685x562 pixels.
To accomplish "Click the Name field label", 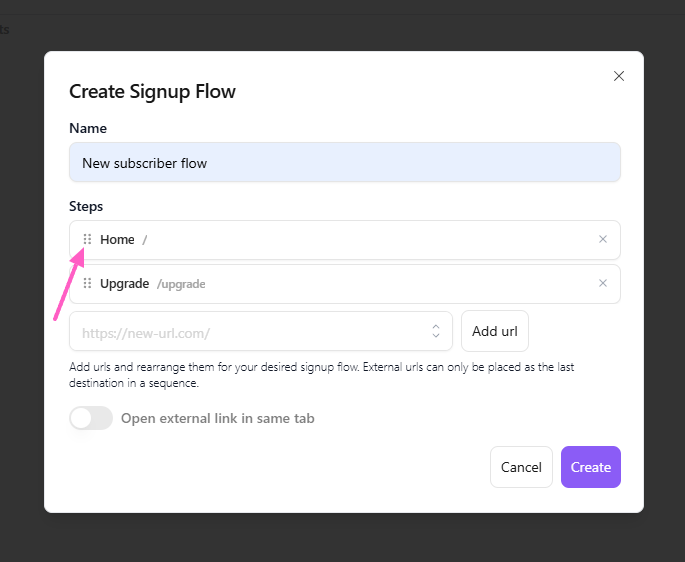I will (x=88, y=128).
